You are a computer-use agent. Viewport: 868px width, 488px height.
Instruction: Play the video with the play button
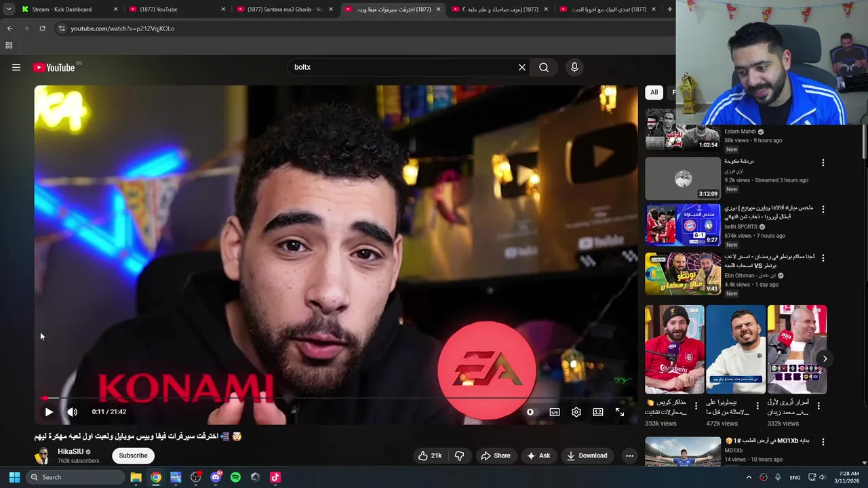49,411
